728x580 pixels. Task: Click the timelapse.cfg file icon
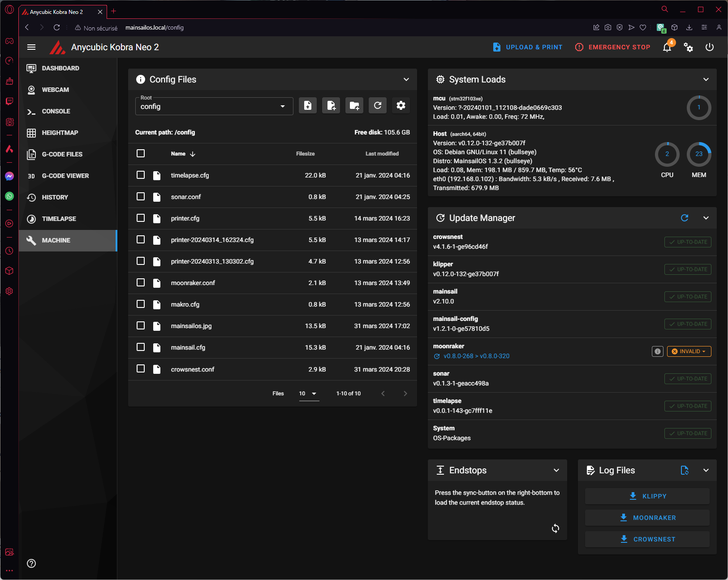coord(157,175)
